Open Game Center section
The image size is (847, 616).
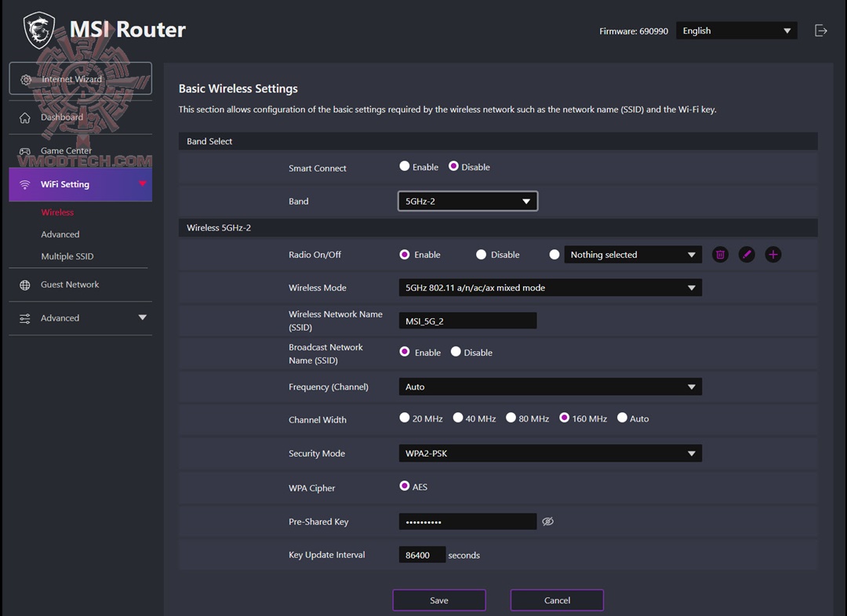coord(81,150)
